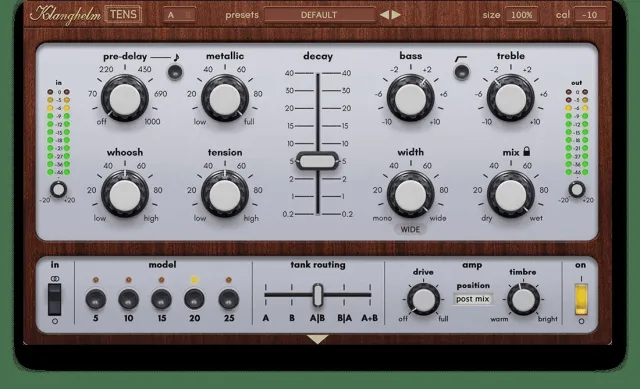Image resolution: width=640 pixels, height=389 pixels.
Task: Expand the bottom panel arrow
Action: [x=318, y=340]
